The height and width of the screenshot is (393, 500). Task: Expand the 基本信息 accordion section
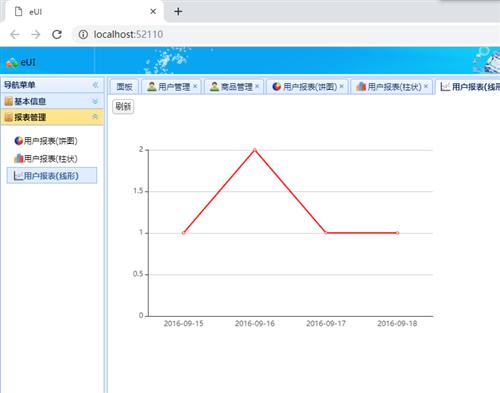52,101
